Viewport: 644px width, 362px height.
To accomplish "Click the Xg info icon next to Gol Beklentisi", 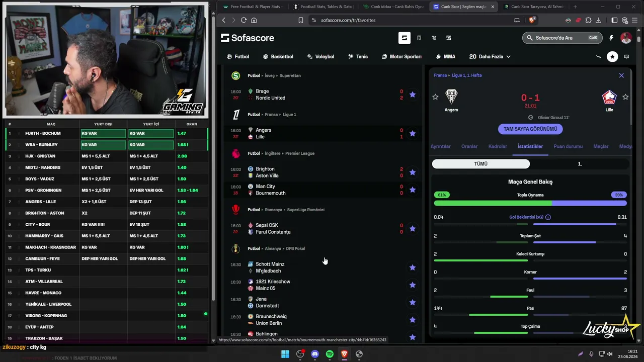I will (x=548, y=217).
